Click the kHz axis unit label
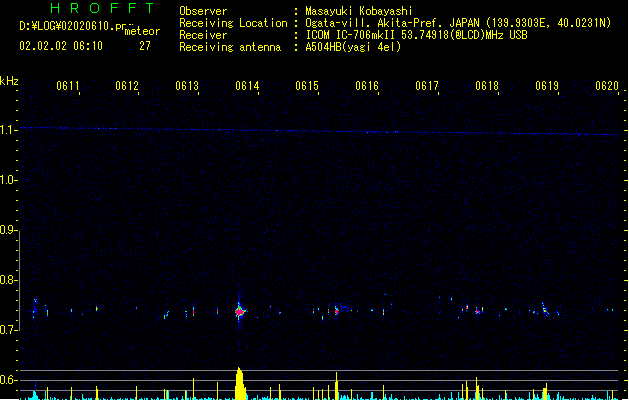 click(9, 81)
